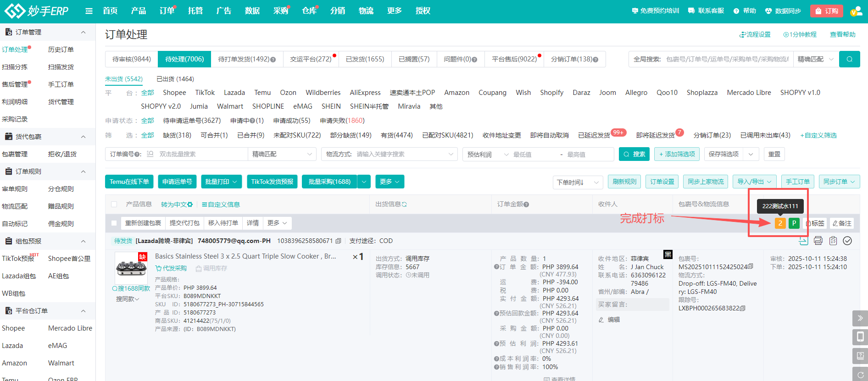This screenshot has height=381, width=868.
Task: Open the 仓库 menu in top navigation
Action: point(309,11)
